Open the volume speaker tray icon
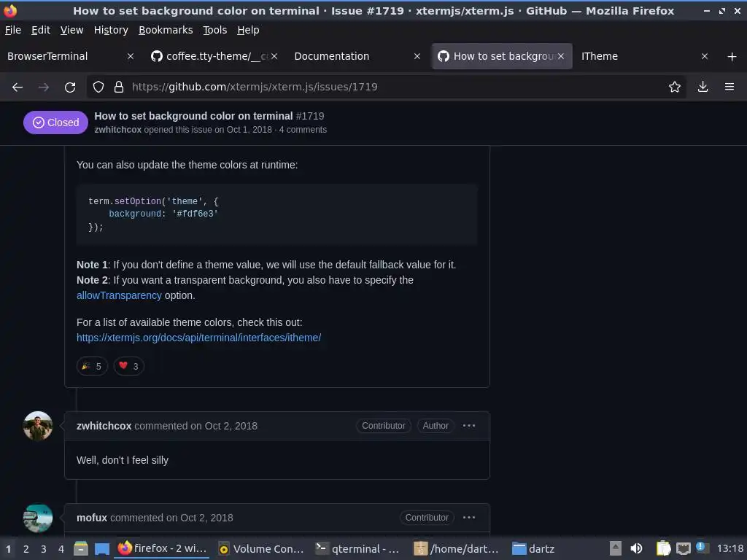Screen dimensions: 747x560 [636, 548]
